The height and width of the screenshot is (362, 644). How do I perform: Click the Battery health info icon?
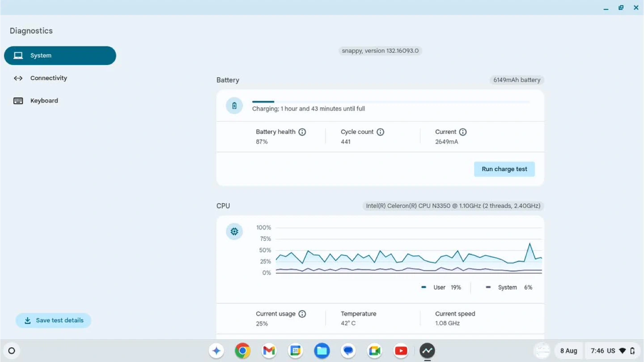pyautogui.click(x=302, y=132)
